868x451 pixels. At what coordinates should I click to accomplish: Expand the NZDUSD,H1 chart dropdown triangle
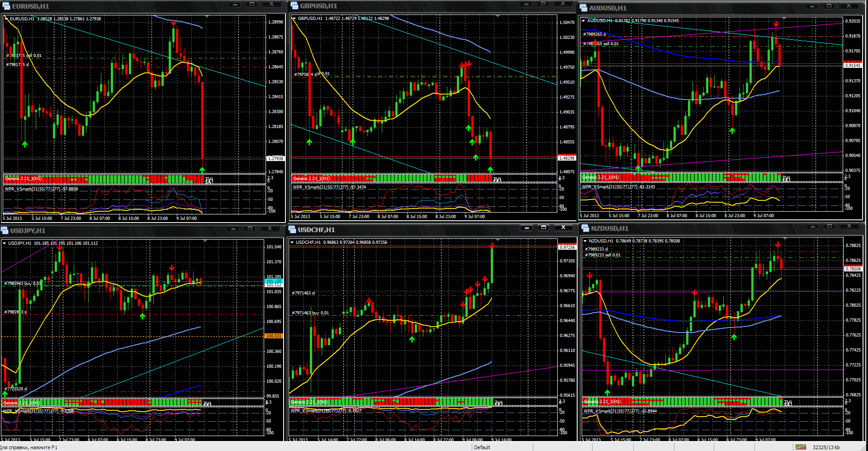coord(585,241)
